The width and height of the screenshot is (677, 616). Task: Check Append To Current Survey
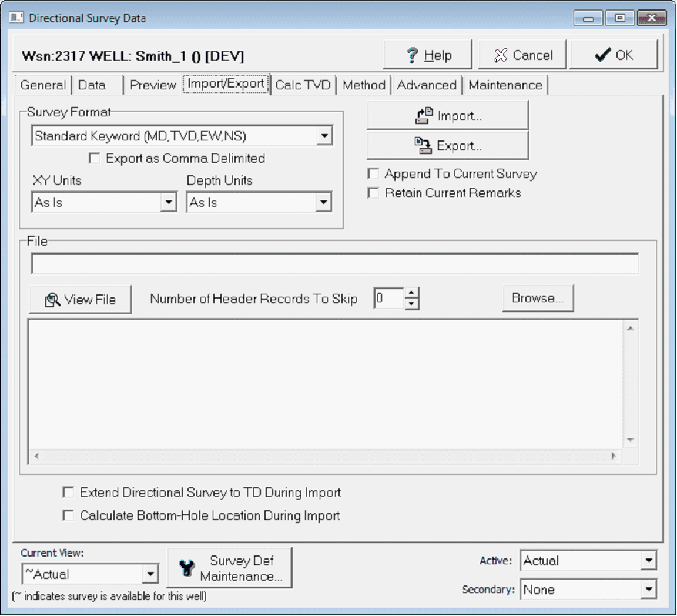(x=373, y=174)
